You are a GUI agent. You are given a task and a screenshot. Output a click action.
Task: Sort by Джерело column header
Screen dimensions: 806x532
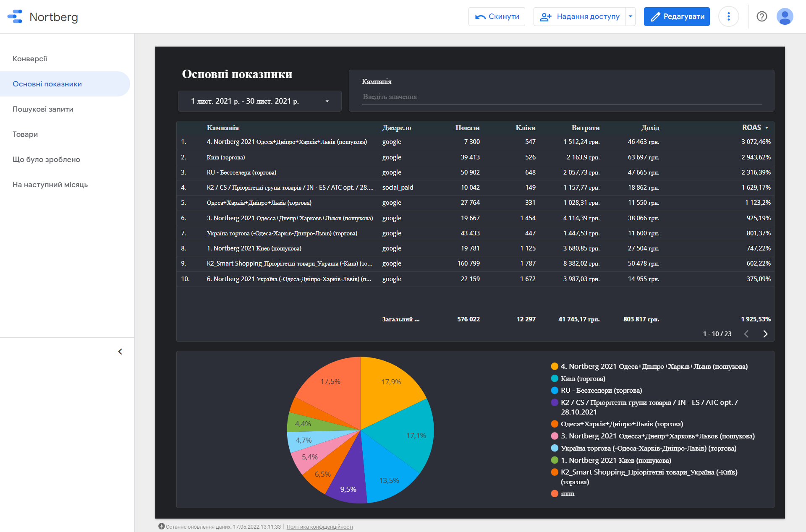click(396, 128)
